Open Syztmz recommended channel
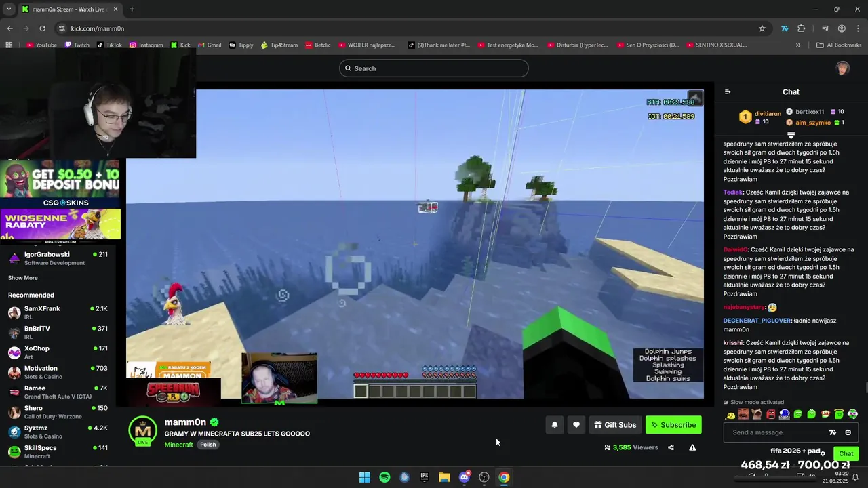This screenshot has height=488, width=868. [x=58, y=432]
